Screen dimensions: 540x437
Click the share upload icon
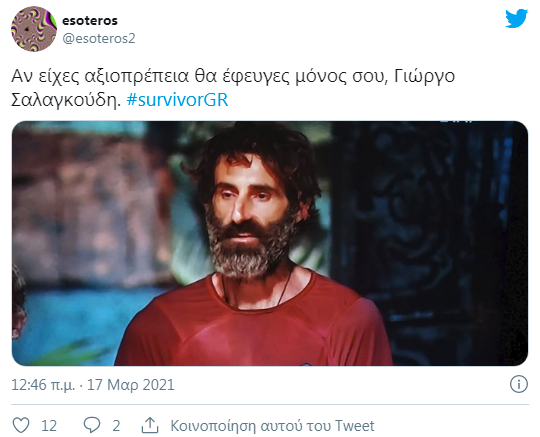(x=150, y=425)
